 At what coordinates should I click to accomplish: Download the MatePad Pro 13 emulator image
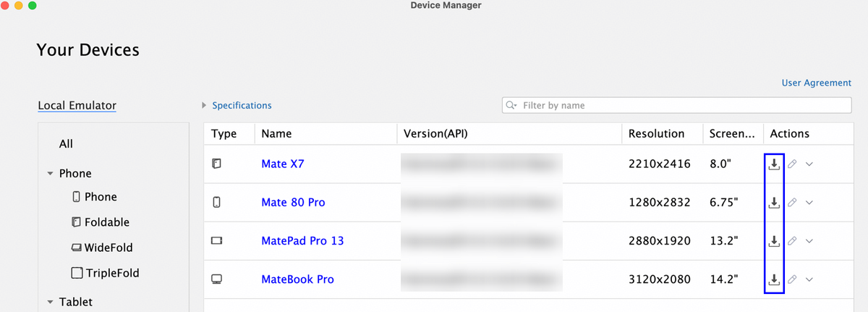[773, 241]
